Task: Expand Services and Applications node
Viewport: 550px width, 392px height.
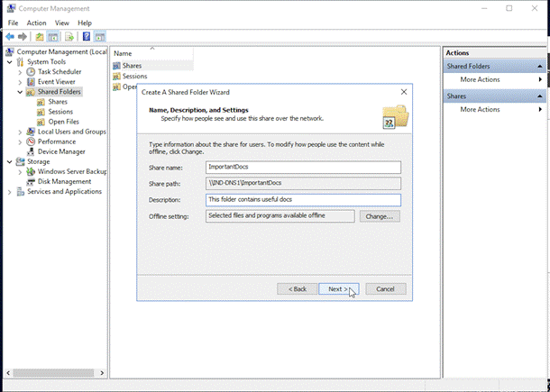Action: [x=10, y=192]
